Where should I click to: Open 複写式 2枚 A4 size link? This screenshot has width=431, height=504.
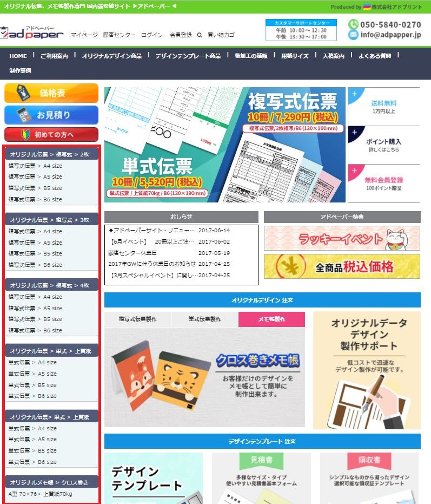35,166
